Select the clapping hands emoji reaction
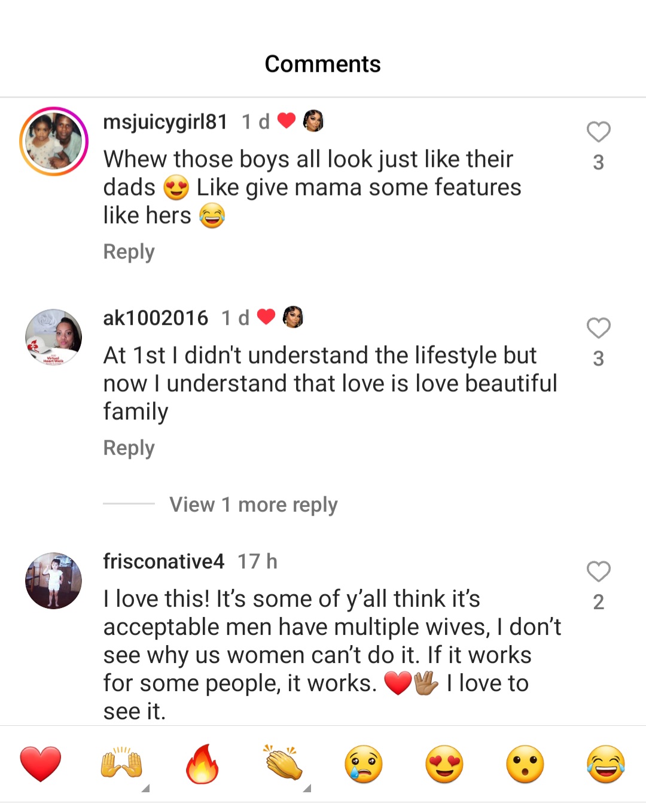Screen dimensions: 646x812 click(283, 764)
